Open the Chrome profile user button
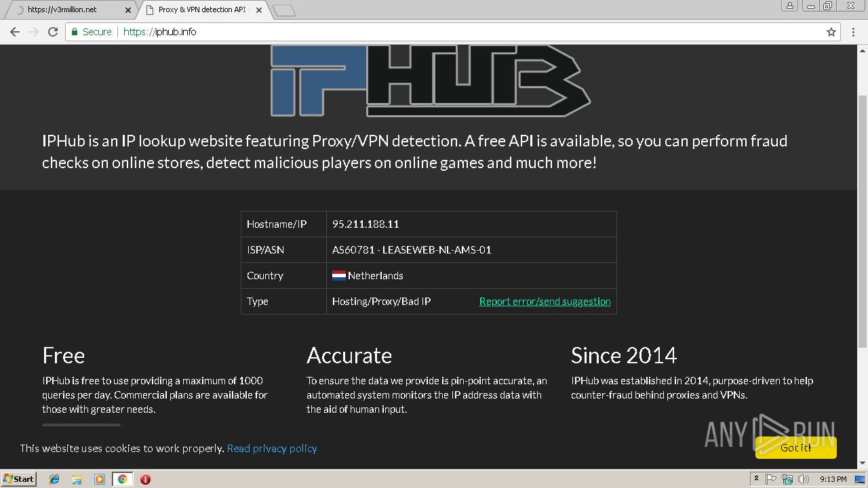 click(790, 6)
